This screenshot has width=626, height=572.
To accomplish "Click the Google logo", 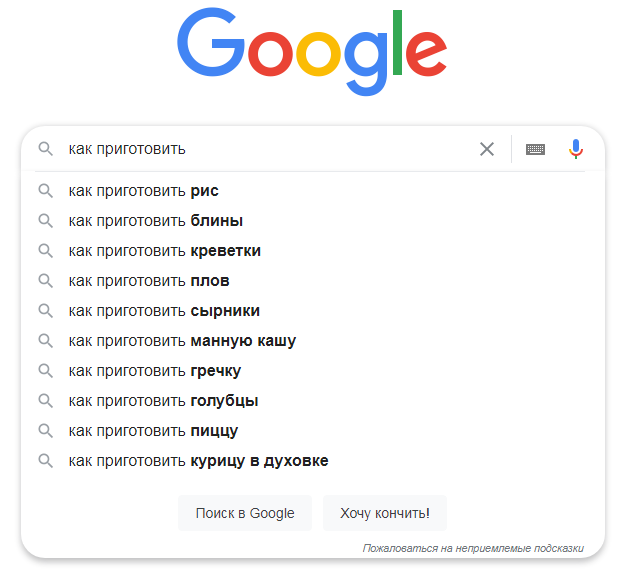I will (312, 51).
